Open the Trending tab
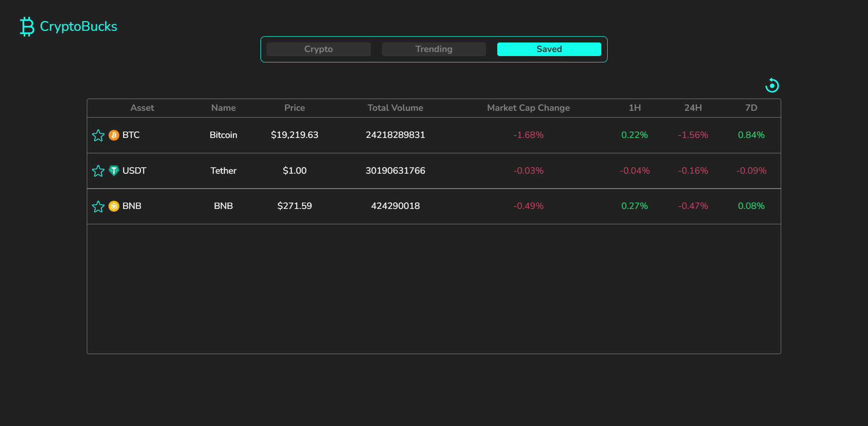Viewport: 868px width, 426px height. [x=434, y=49]
